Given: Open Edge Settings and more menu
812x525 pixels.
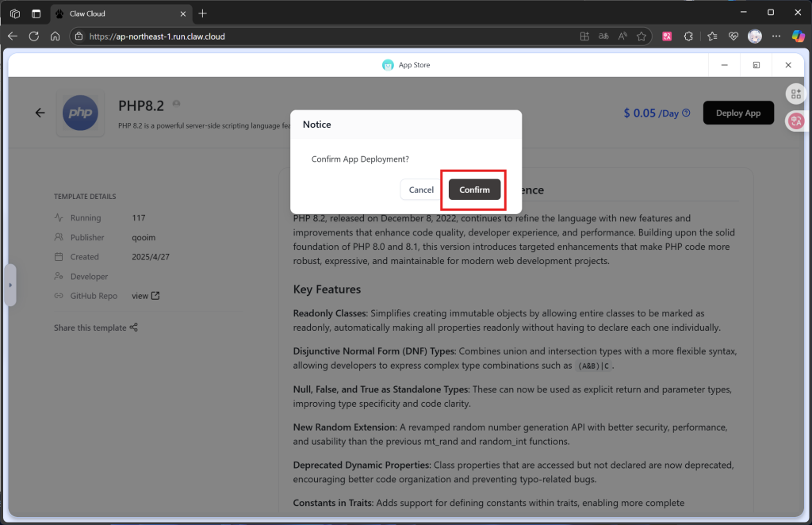Looking at the screenshot, I should (x=776, y=36).
